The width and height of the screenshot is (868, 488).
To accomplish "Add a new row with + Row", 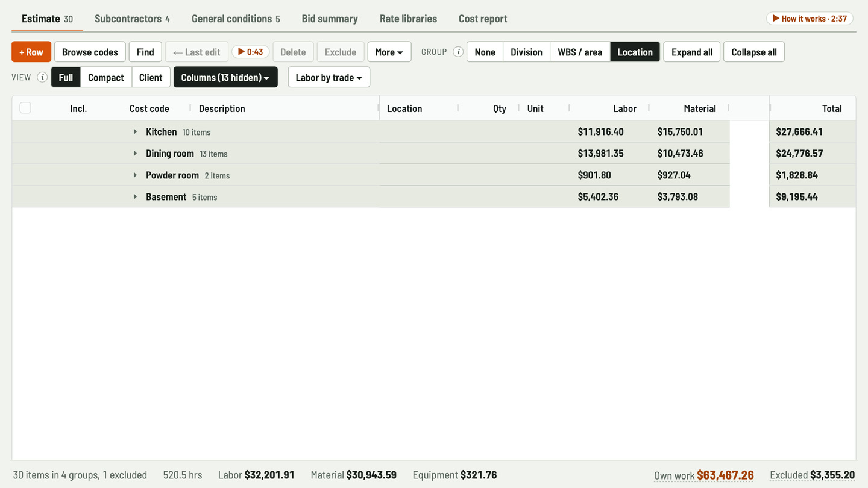I will tap(31, 52).
